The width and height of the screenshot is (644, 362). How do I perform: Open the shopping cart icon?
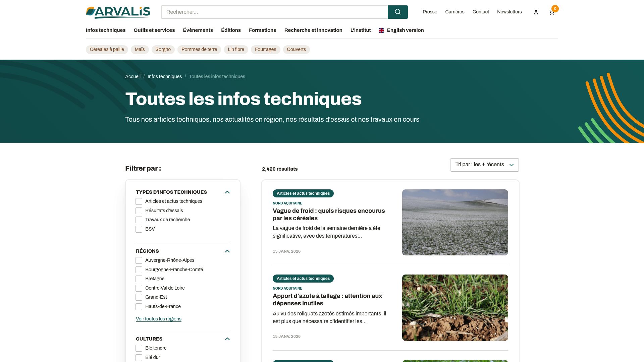[x=551, y=12]
